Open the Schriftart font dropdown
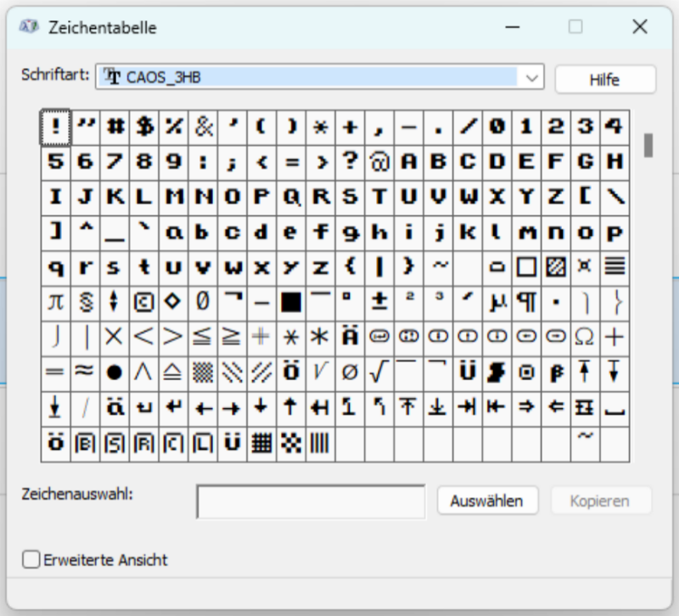 (532, 78)
